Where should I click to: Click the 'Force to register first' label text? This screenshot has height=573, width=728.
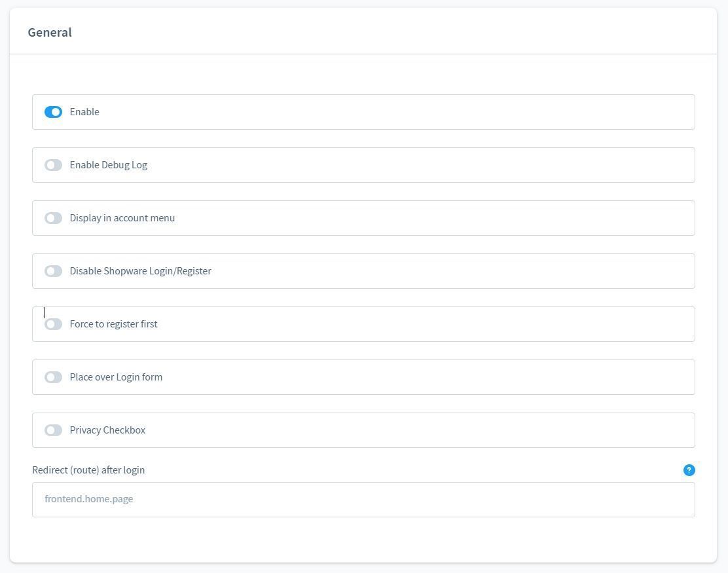(113, 324)
